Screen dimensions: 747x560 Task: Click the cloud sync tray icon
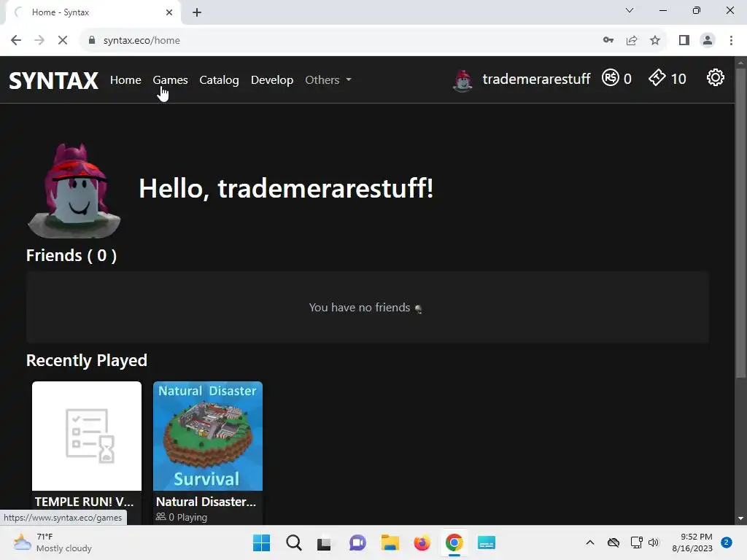[x=613, y=542]
